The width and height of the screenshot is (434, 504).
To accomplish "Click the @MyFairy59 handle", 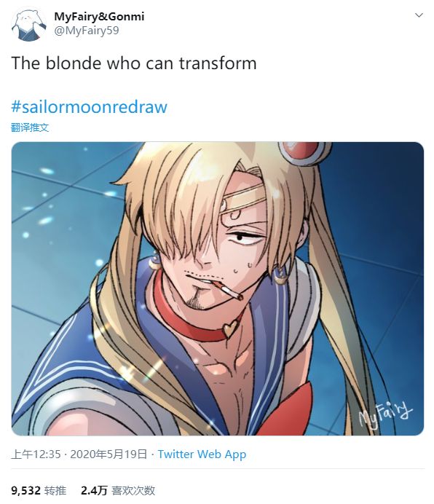I will [87, 31].
